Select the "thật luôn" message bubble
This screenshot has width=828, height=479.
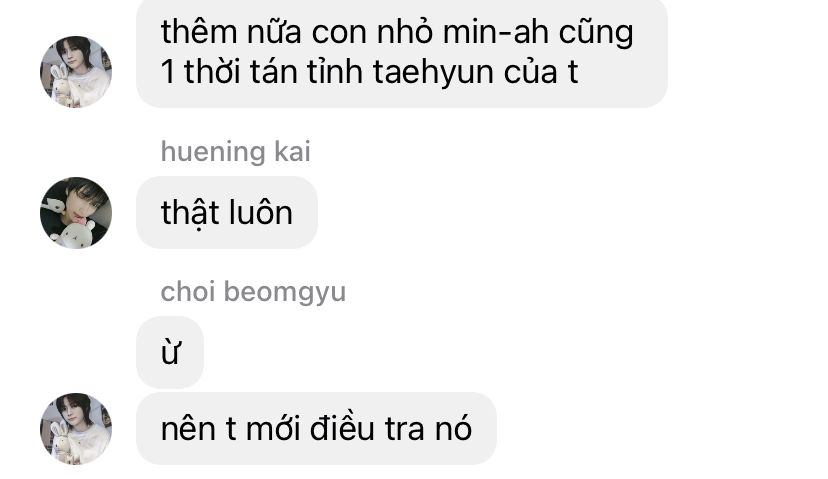pos(227,213)
